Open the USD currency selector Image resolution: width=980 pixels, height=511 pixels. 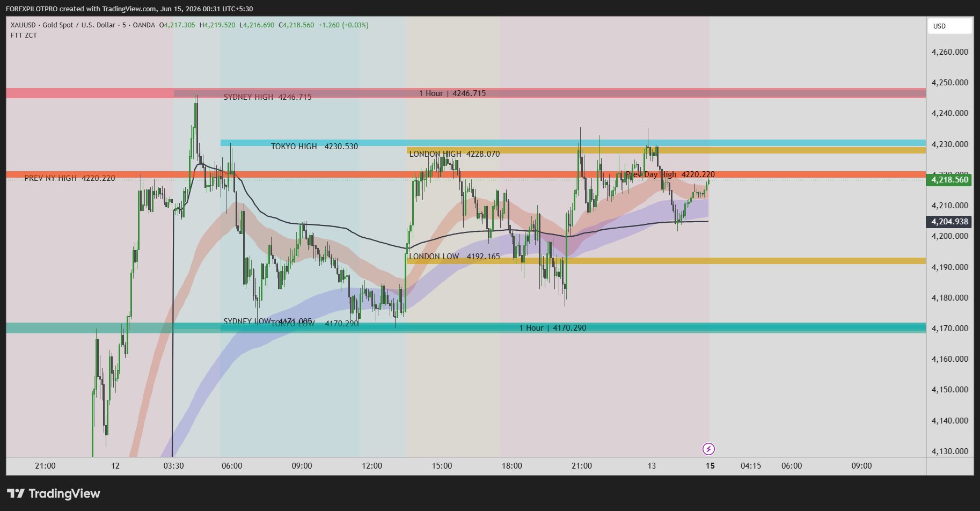click(950, 26)
